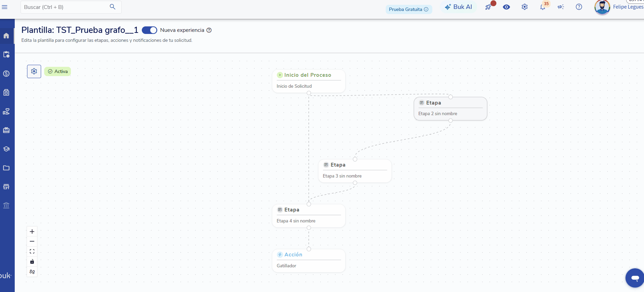644x292 pixels.
Task: Zoom in with the plus button
Action: pyautogui.click(x=32, y=232)
